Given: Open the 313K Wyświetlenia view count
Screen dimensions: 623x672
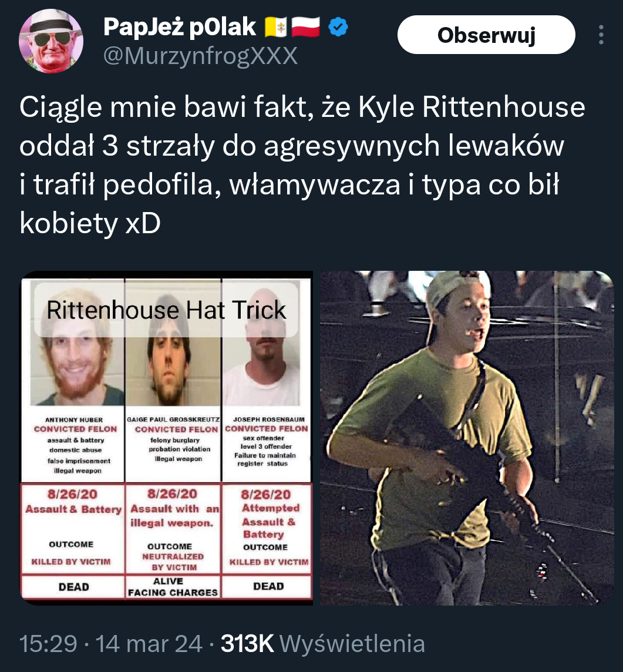Looking at the screenshot, I should [322, 644].
